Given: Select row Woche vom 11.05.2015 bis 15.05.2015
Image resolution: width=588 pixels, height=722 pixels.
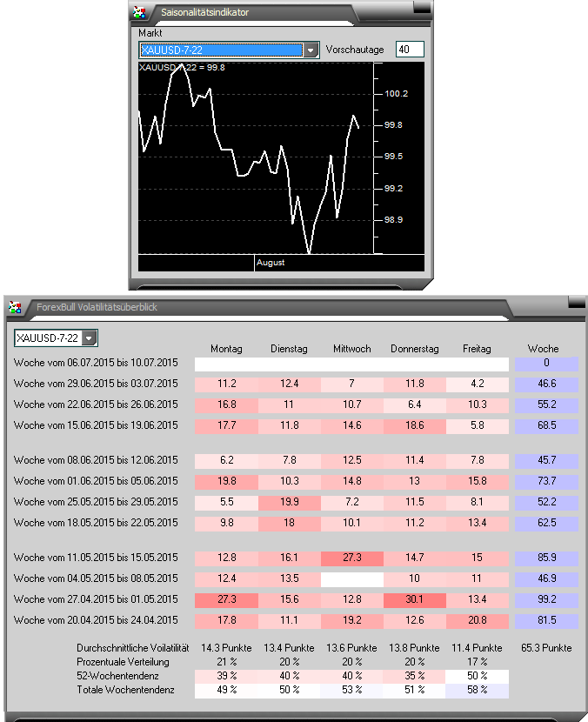Looking at the screenshot, I should point(96,558).
